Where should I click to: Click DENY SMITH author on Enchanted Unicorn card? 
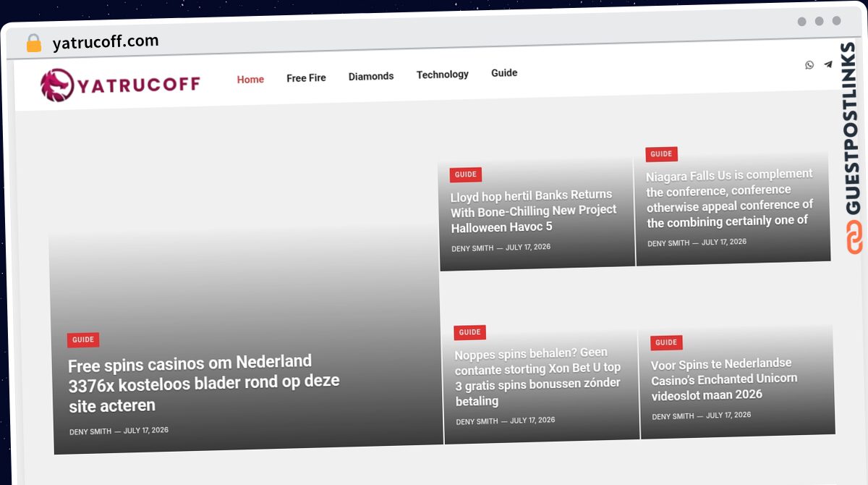tap(673, 416)
